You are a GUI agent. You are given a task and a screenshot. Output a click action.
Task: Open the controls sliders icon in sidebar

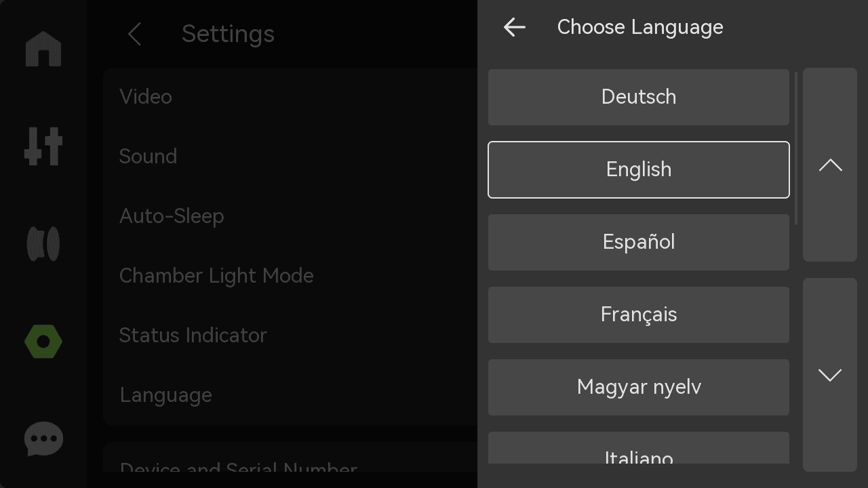tap(43, 146)
